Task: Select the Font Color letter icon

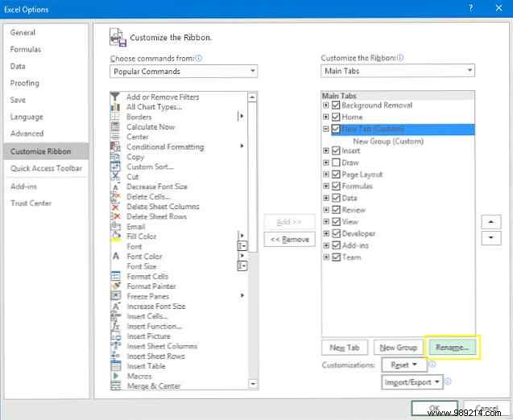Action: click(x=115, y=256)
